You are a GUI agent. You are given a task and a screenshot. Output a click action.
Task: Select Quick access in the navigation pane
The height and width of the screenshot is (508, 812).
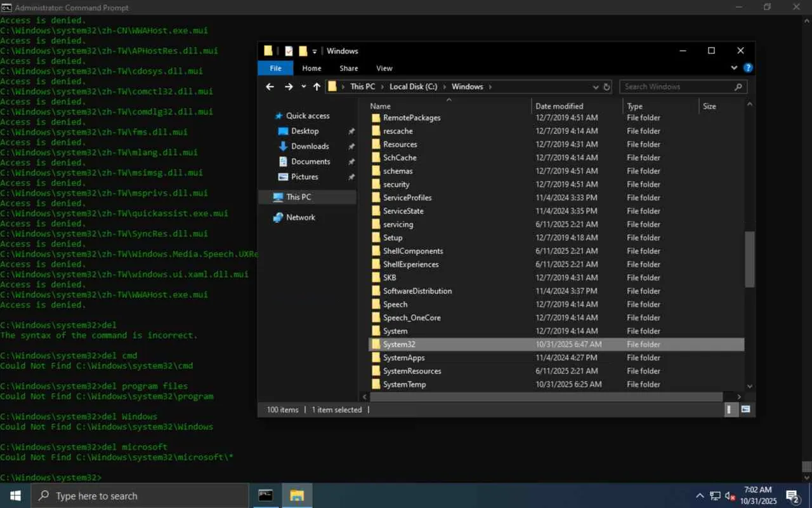(308, 116)
